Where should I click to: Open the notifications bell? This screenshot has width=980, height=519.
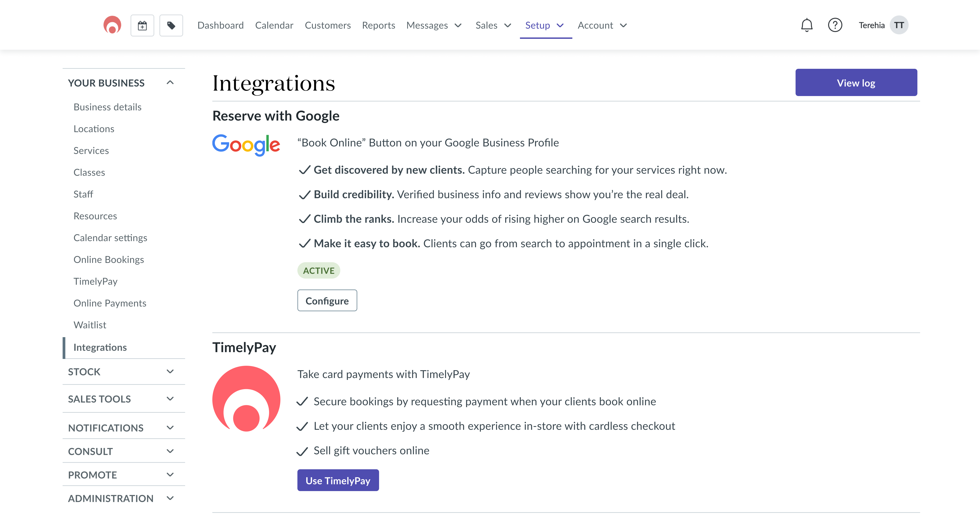[806, 25]
